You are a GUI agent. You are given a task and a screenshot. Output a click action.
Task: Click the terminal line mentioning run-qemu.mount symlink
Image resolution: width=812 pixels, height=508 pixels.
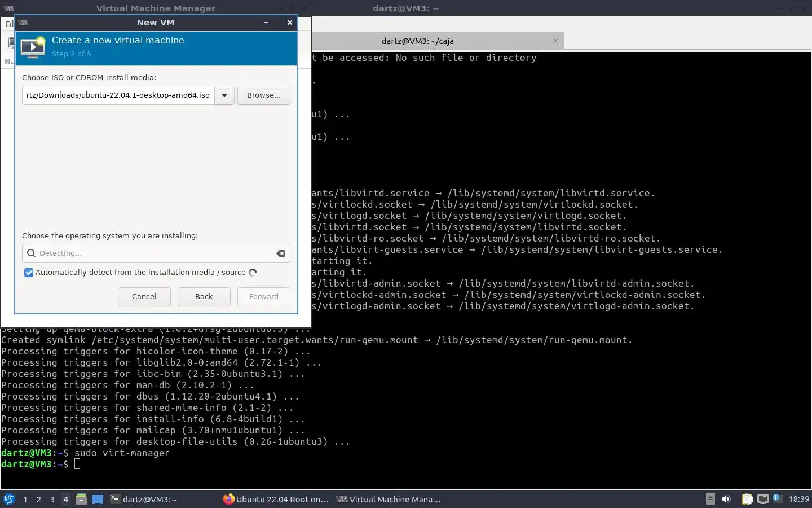[317, 340]
